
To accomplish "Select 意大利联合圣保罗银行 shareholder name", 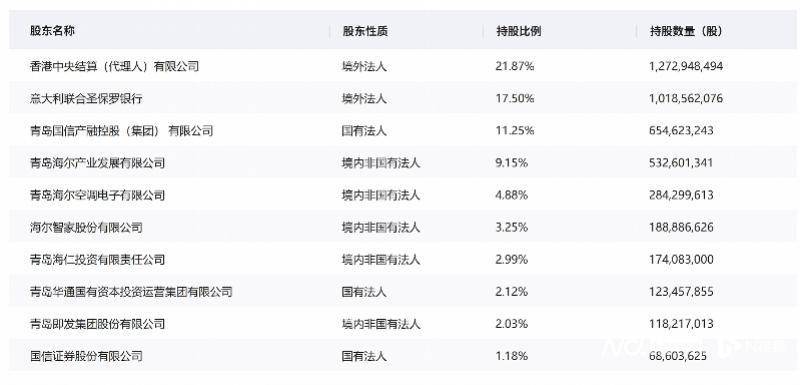I will coord(86,98).
